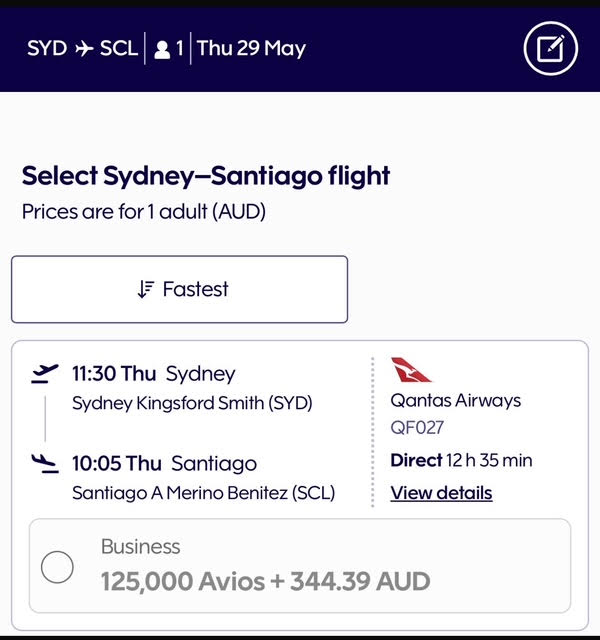
Task: Click the arrival landing plane icon
Action: 44,463
